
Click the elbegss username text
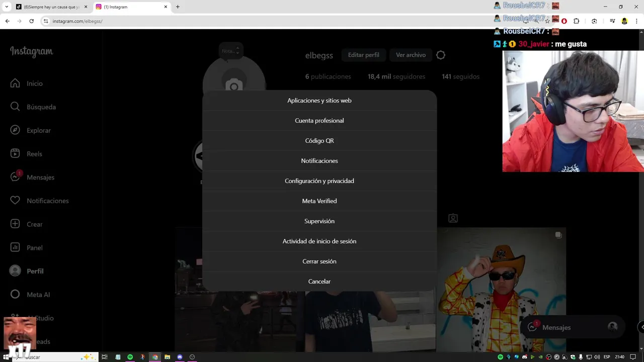[x=319, y=55]
